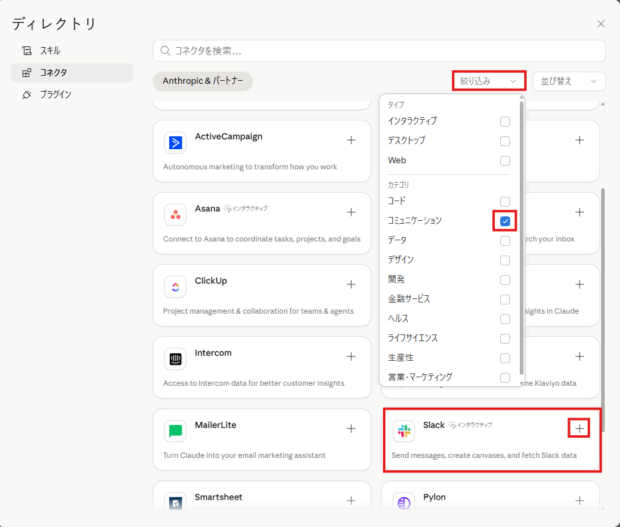Add the Slack connector with plus icon
Screen dimensions: 620x527
click(x=580, y=428)
